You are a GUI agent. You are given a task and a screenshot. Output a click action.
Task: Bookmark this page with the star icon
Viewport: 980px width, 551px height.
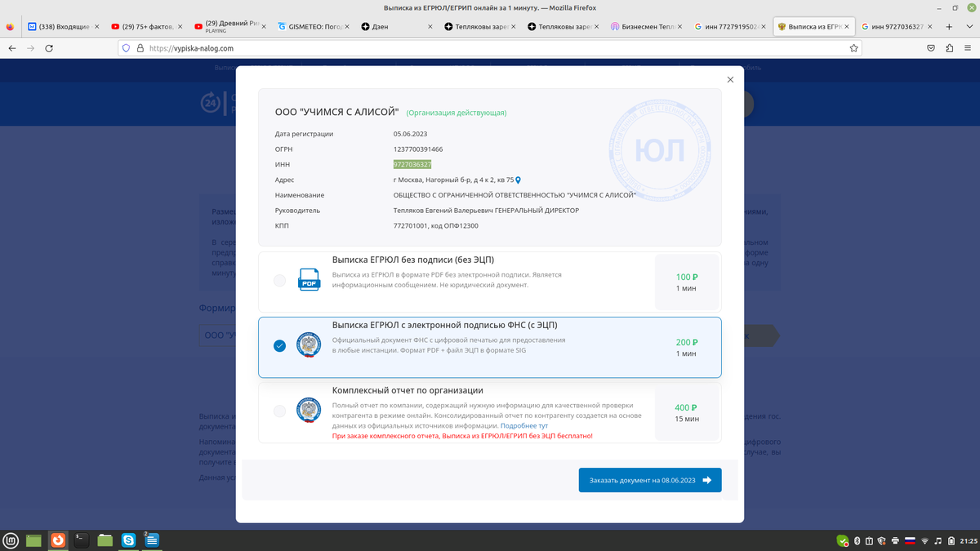[853, 48]
